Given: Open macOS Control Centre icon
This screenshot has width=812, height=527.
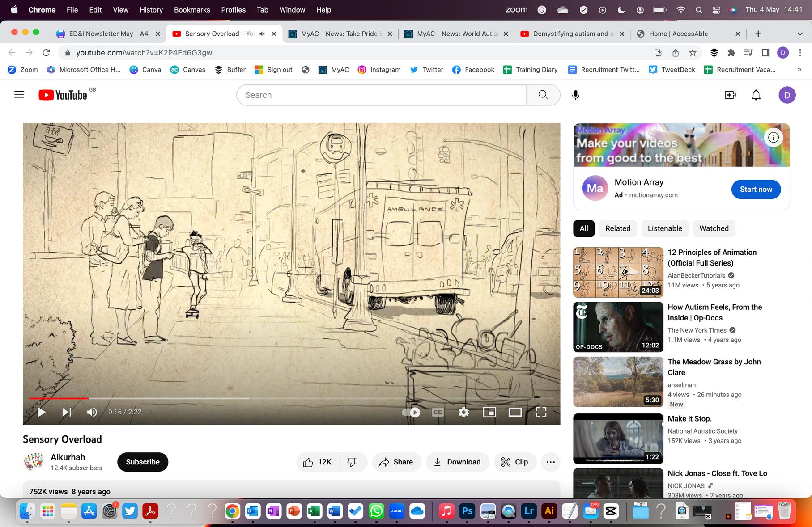Looking at the screenshot, I should [x=716, y=9].
